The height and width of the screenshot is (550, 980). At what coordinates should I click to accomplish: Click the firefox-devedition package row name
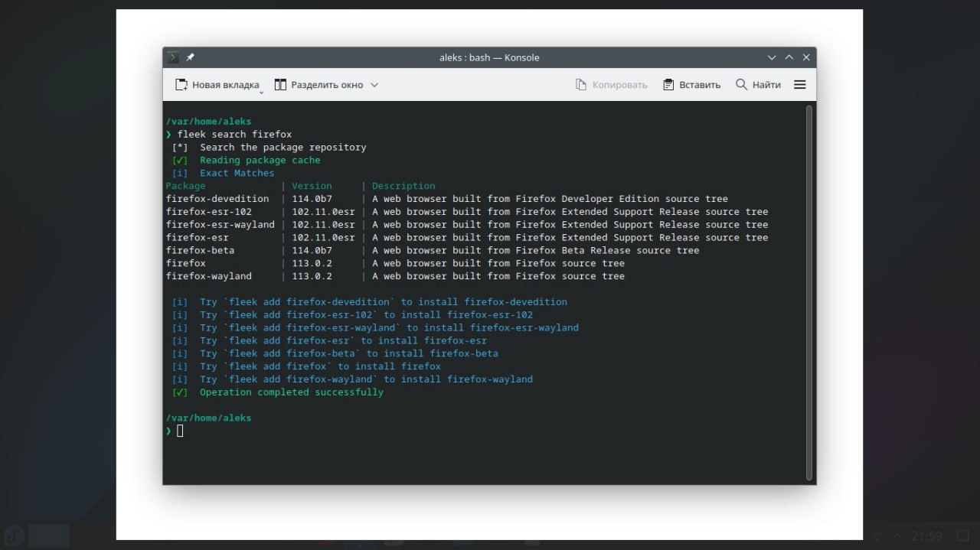coord(217,199)
